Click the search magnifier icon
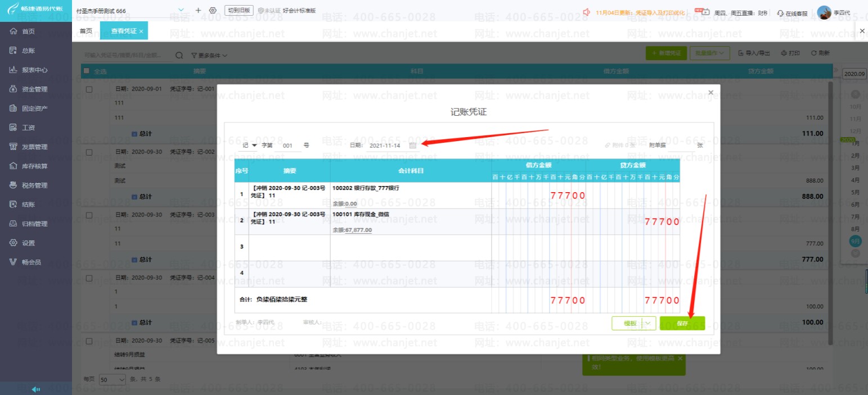The width and height of the screenshot is (868, 395). click(179, 56)
